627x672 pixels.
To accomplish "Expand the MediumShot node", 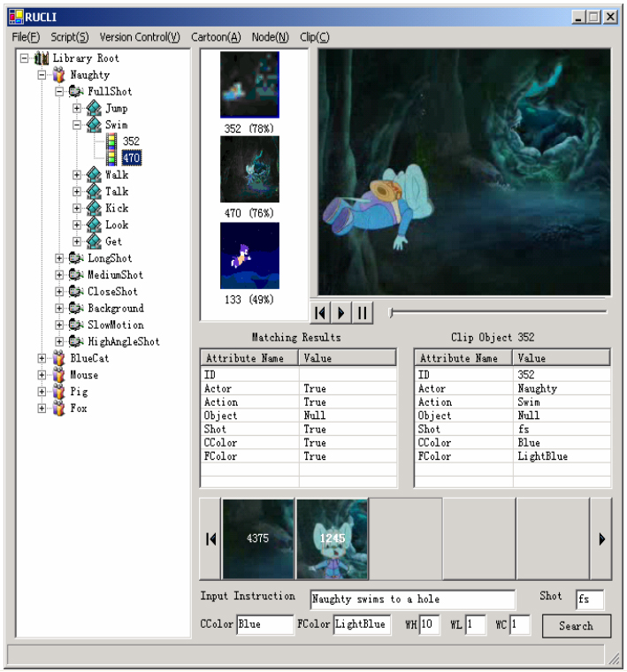I will (x=59, y=275).
